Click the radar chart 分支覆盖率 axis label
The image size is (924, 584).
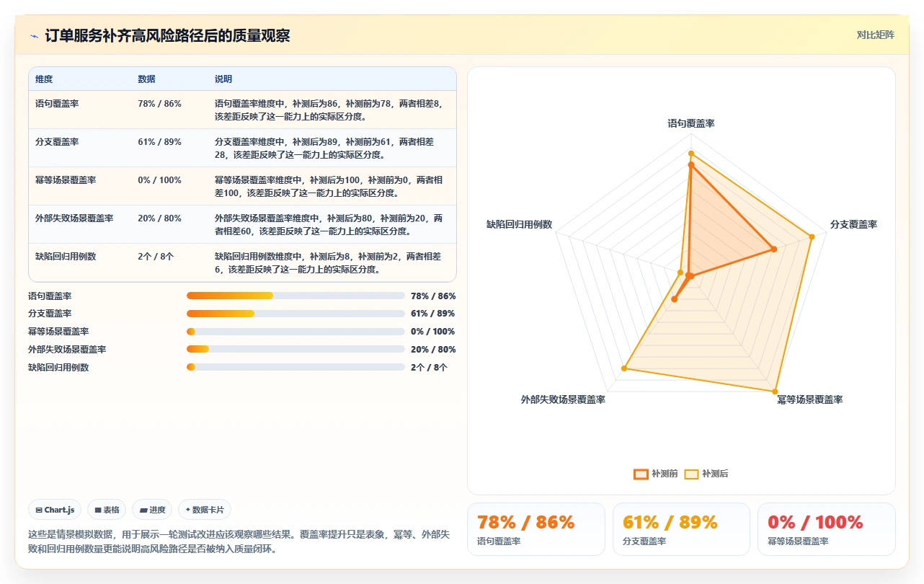pos(853,225)
